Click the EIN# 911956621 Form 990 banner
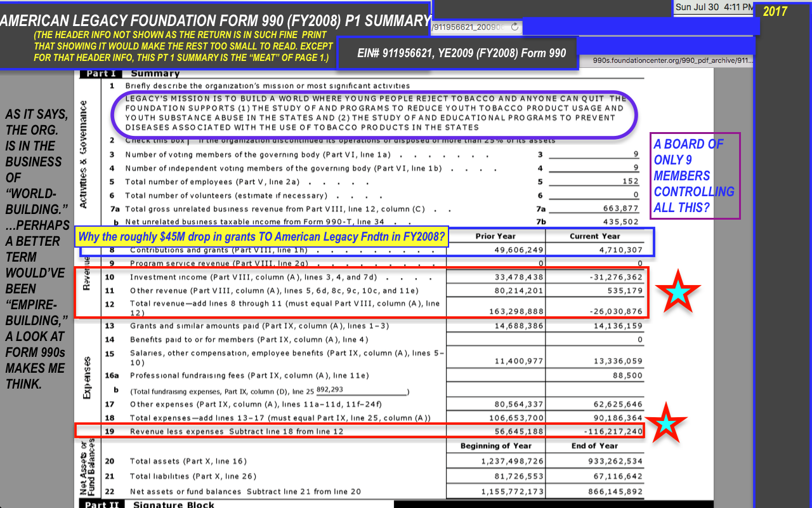812x508 pixels. [x=461, y=53]
